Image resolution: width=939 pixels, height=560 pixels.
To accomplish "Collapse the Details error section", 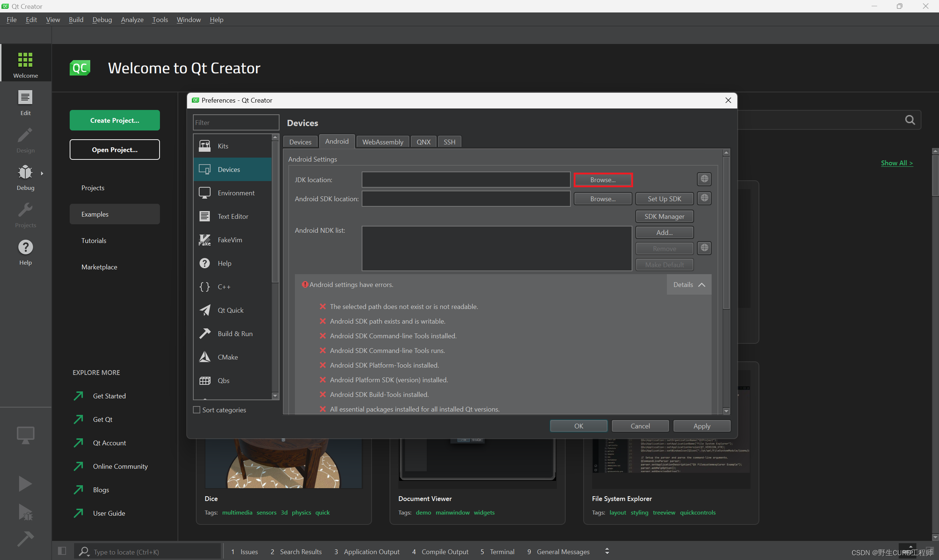I will point(689,284).
